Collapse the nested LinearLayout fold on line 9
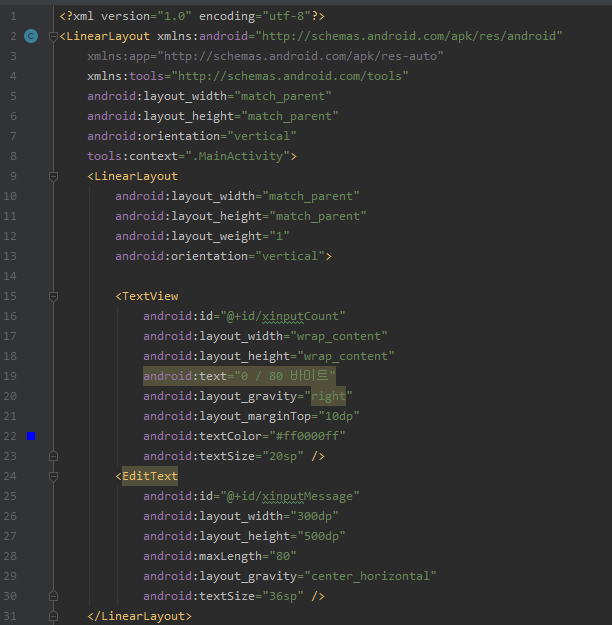Image resolution: width=612 pixels, height=625 pixels. (x=53, y=176)
